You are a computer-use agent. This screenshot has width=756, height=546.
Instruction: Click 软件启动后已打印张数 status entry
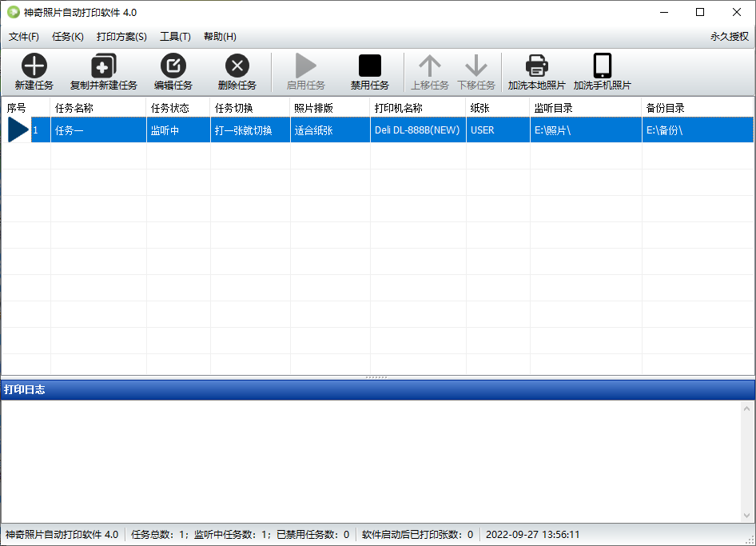pos(417,535)
